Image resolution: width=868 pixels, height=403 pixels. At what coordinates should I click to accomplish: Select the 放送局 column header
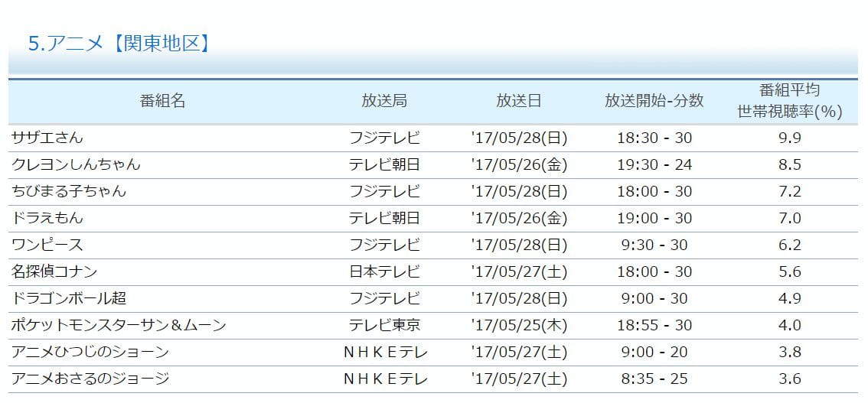point(384,101)
